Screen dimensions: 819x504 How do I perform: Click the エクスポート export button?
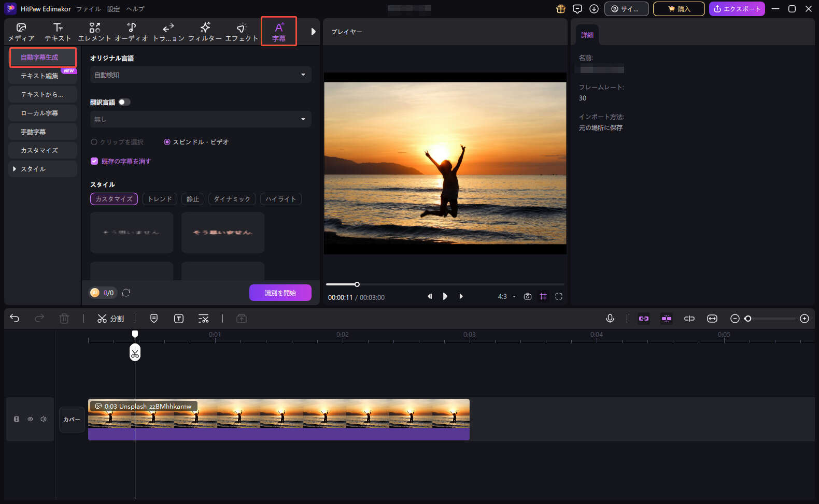(x=737, y=9)
